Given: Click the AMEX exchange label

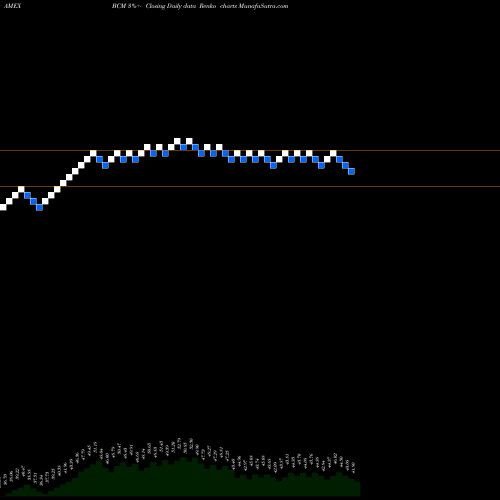Looking at the screenshot, I should 13,6.
